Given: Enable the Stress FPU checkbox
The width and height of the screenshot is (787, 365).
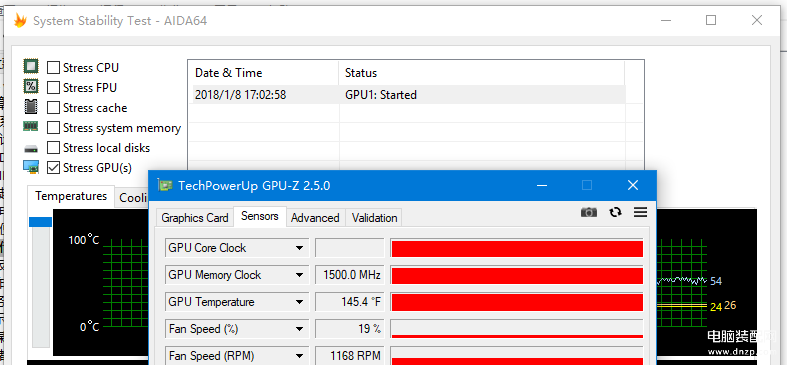Looking at the screenshot, I should 53,87.
